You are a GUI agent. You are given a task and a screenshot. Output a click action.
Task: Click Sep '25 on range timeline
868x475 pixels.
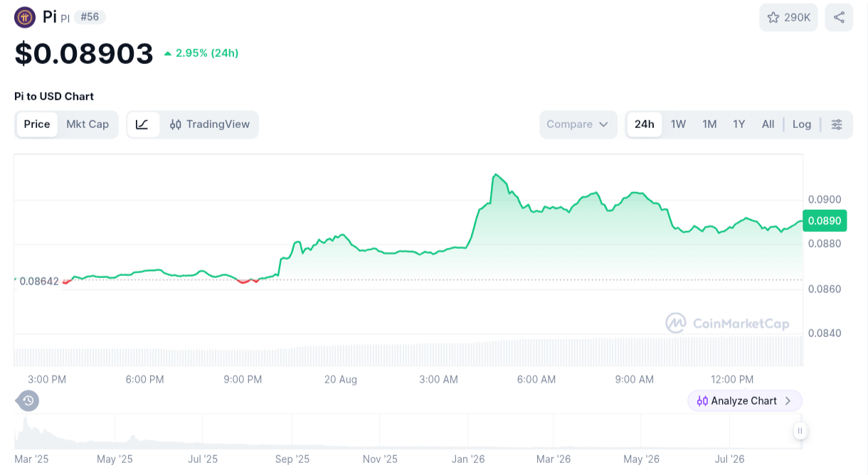pyautogui.click(x=292, y=459)
